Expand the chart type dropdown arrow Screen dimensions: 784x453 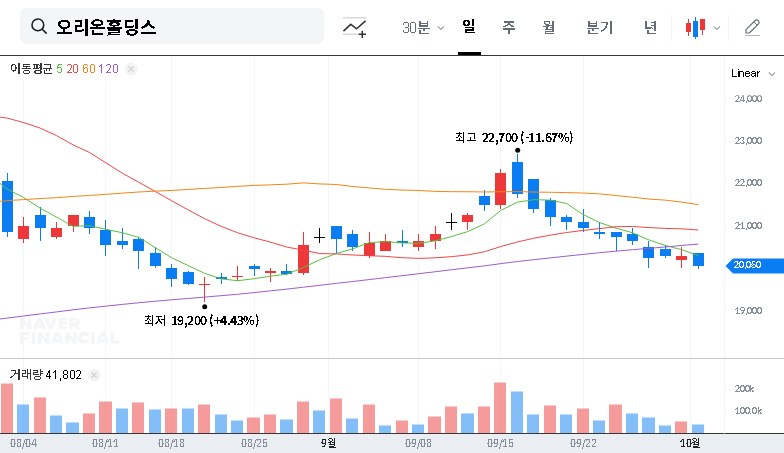[x=716, y=28]
